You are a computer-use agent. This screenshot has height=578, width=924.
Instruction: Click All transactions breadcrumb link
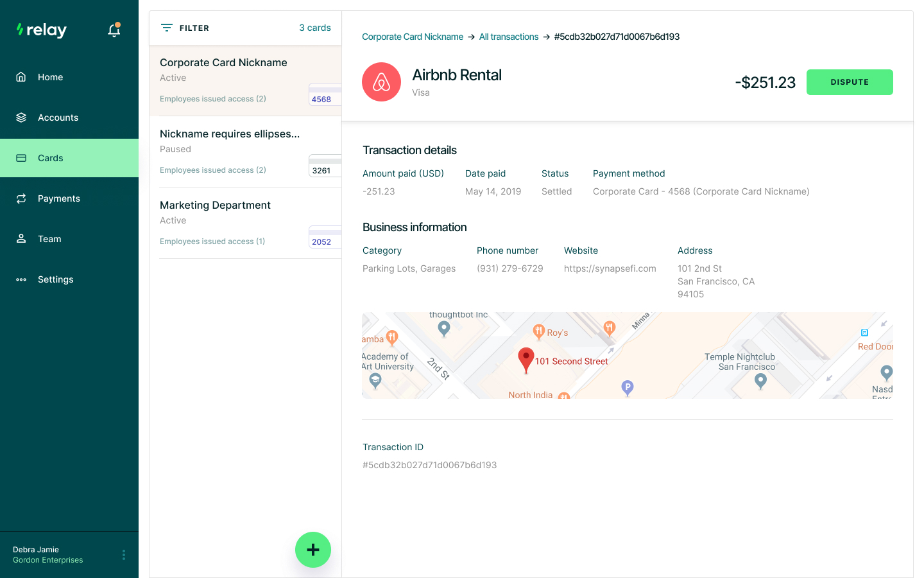509,37
